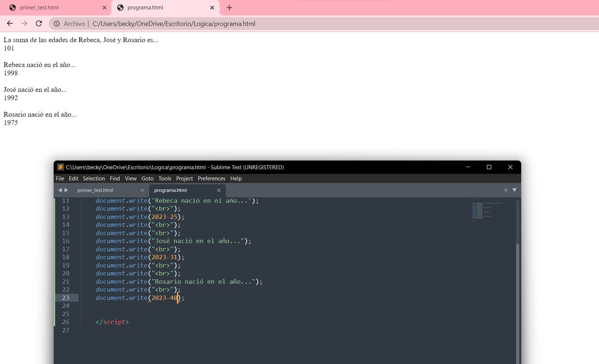The height and width of the screenshot is (364, 599).
Task: Click the Sublime Text previous tab arrow
Action: 60,190
